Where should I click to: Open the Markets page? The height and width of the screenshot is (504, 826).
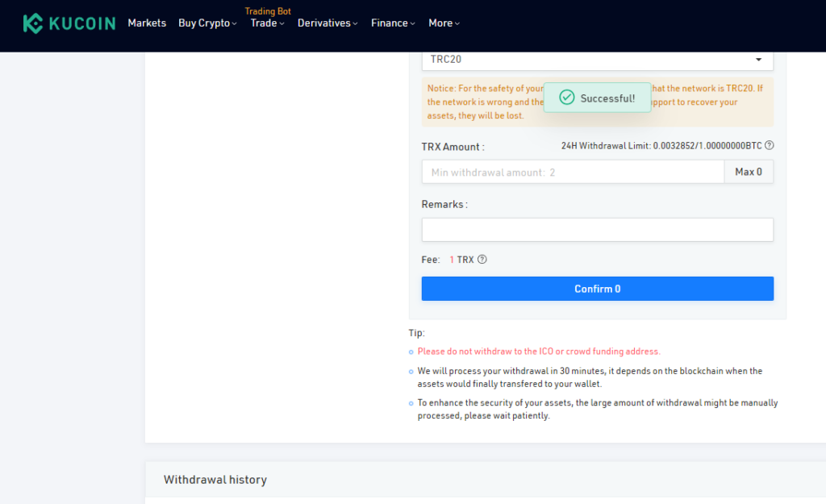[x=147, y=23]
